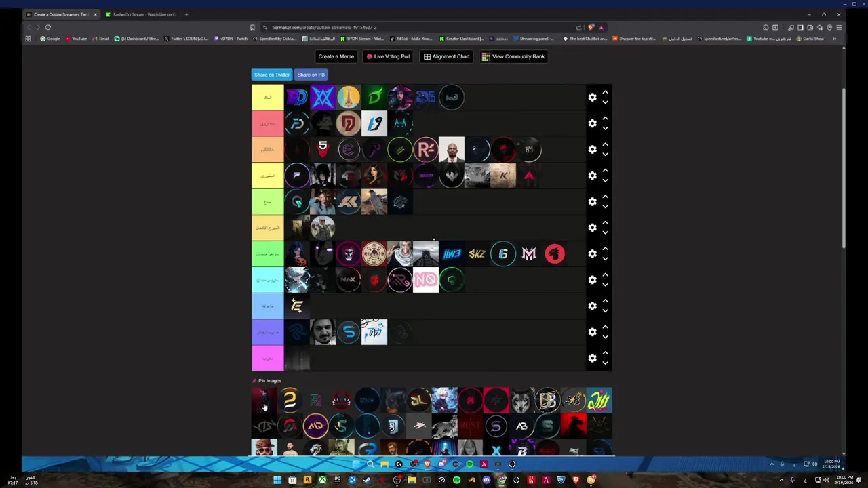This screenshot has width=868, height=488.
Task: Move the magenta tier row up with its arrow
Action: (605, 353)
